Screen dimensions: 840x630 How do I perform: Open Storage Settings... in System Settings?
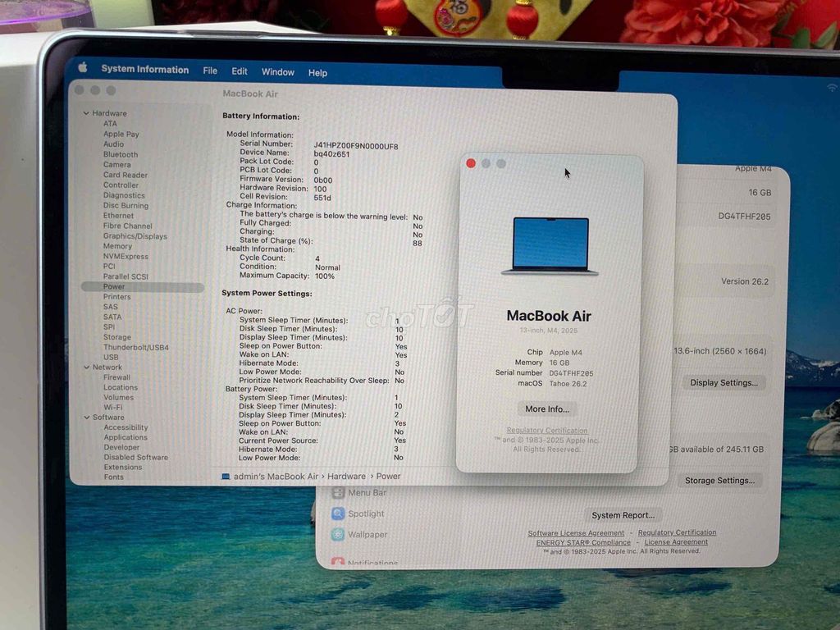[x=719, y=481]
